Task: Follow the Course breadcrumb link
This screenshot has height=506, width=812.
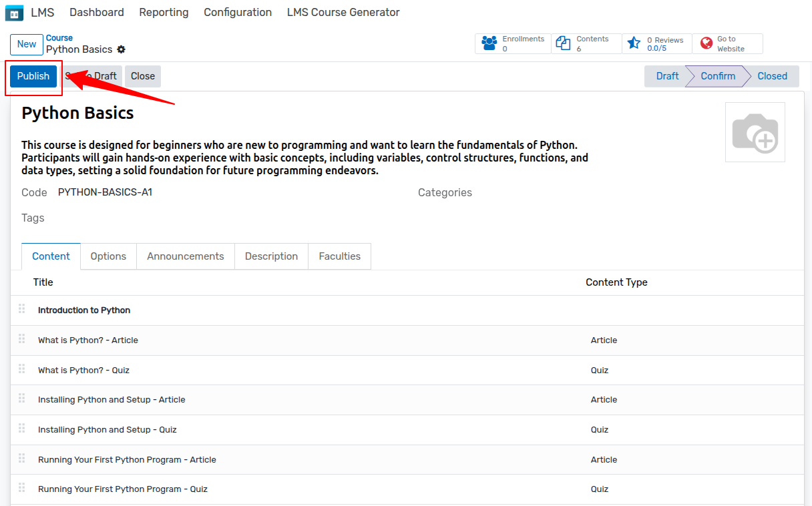Action: (59, 38)
